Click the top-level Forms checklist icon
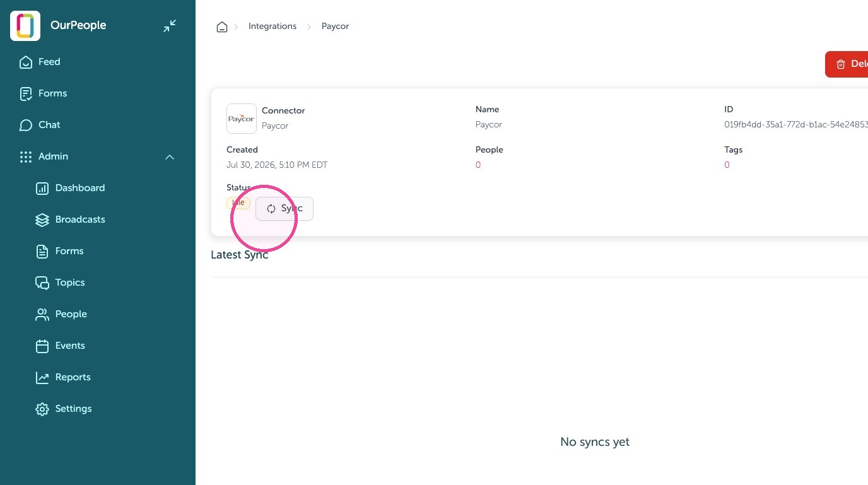 point(26,93)
